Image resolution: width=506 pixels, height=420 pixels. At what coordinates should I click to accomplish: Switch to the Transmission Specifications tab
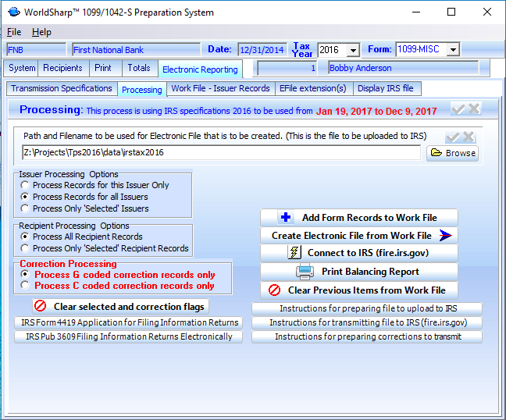point(62,89)
